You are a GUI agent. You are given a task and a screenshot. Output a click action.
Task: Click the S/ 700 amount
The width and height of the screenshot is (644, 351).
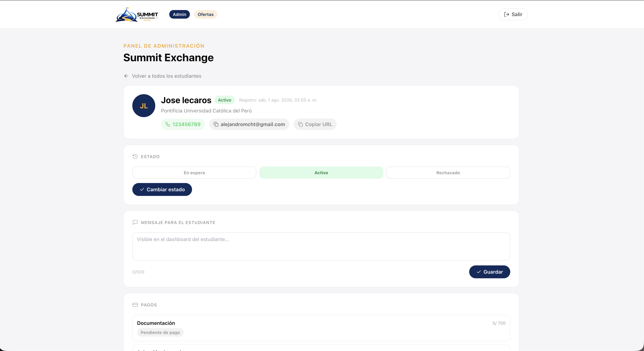(x=499, y=323)
